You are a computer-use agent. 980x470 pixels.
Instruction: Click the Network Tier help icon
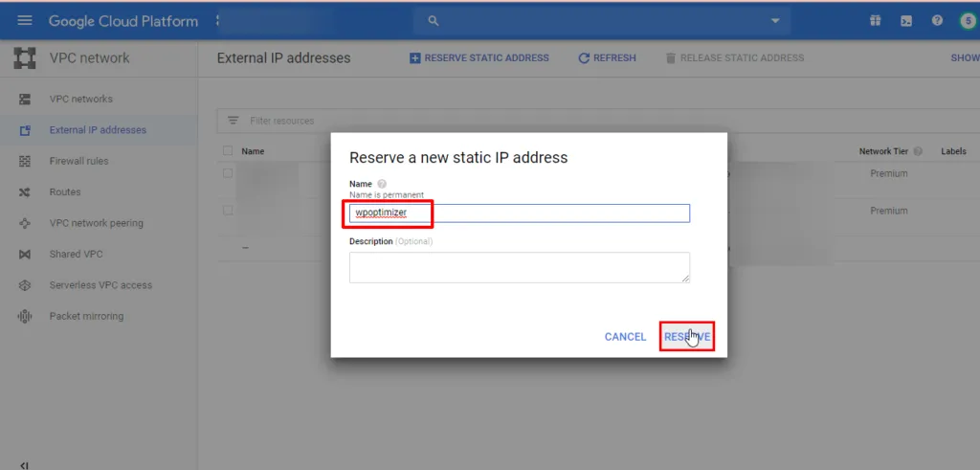tap(918, 151)
